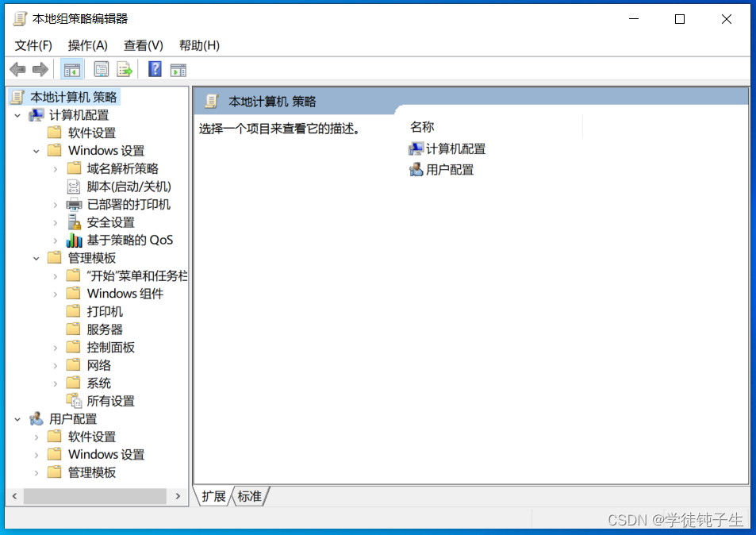Click the 安全设置 lock icon
Viewport: 756px width, 535px height.
pos(74,222)
